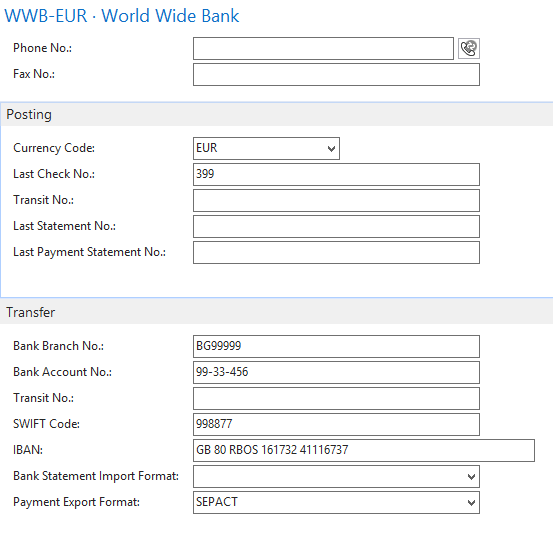
Task: Click the SWIFT Code field 998877
Action: (336, 424)
